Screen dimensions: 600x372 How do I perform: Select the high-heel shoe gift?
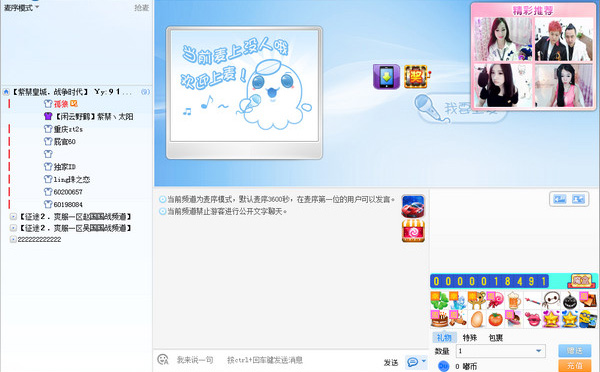514,319
